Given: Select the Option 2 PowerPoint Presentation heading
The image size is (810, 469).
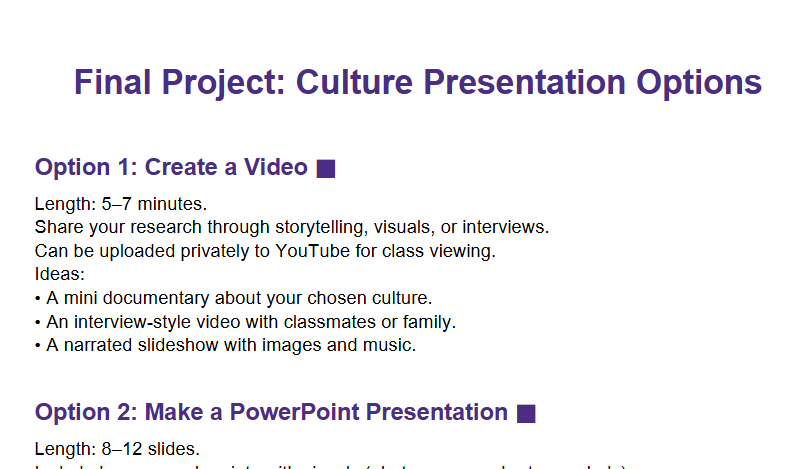Looking at the screenshot, I should click(271, 412).
